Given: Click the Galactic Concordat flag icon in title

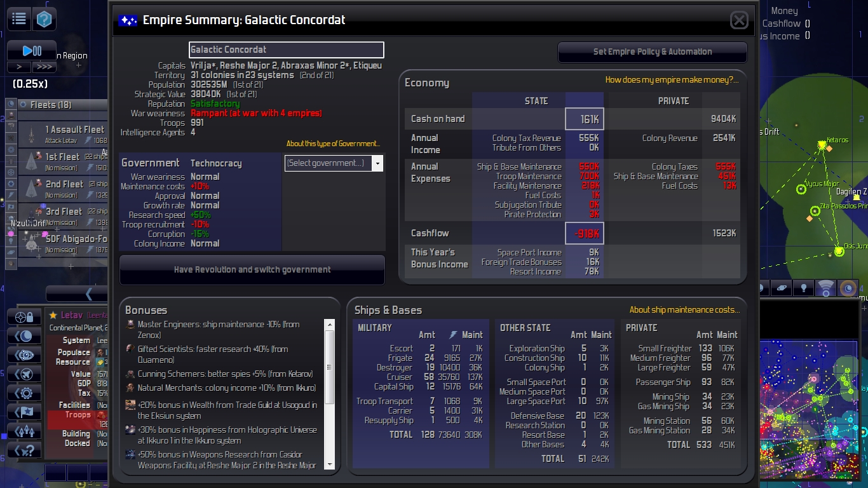Looking at the screenshot, I should coord(128,20).
